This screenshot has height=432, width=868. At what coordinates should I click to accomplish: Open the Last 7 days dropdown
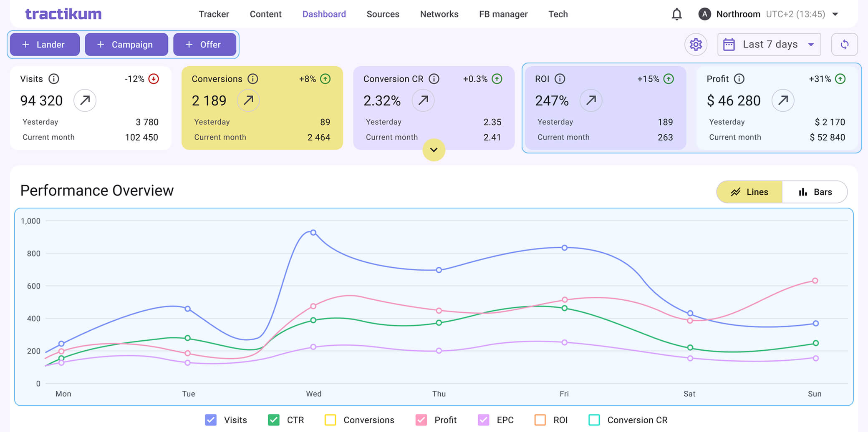(769, 44)
